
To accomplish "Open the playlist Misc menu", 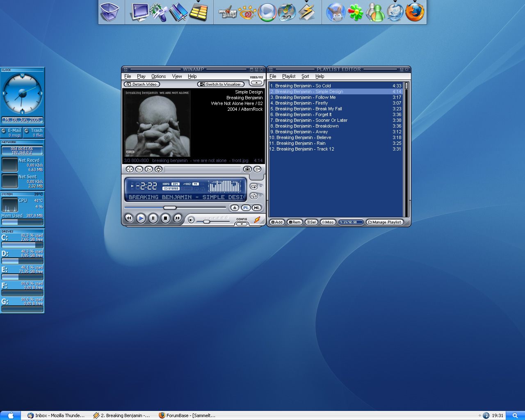I will (x=328, y=222).
